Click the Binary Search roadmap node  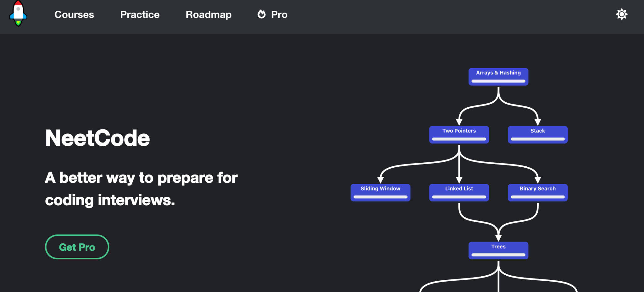pyautogui.click(x=537, y=189)
